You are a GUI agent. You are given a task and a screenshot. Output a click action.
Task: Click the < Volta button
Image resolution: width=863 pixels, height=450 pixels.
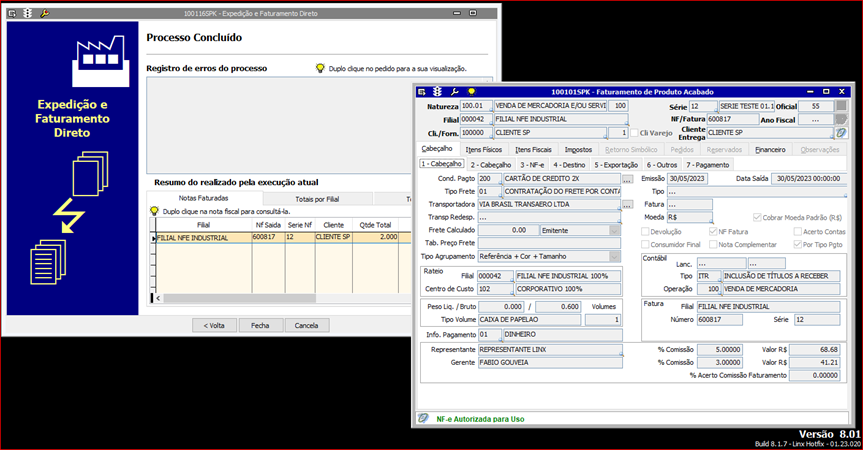click(214, 325)
